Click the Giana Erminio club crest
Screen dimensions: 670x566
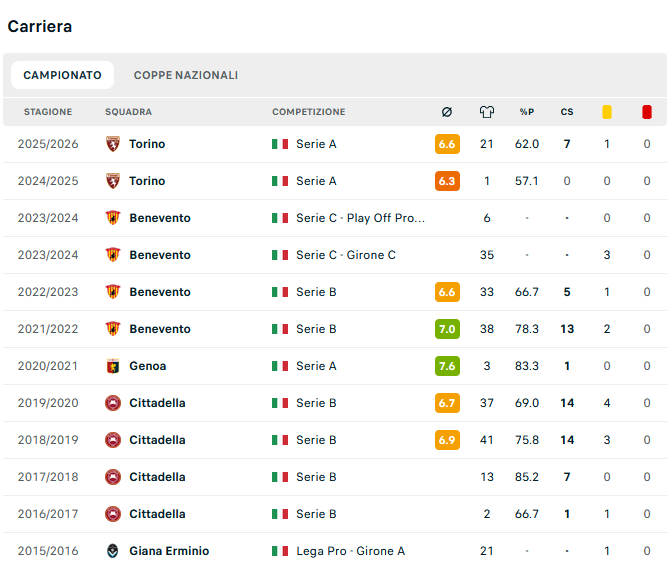click(113, 551)
